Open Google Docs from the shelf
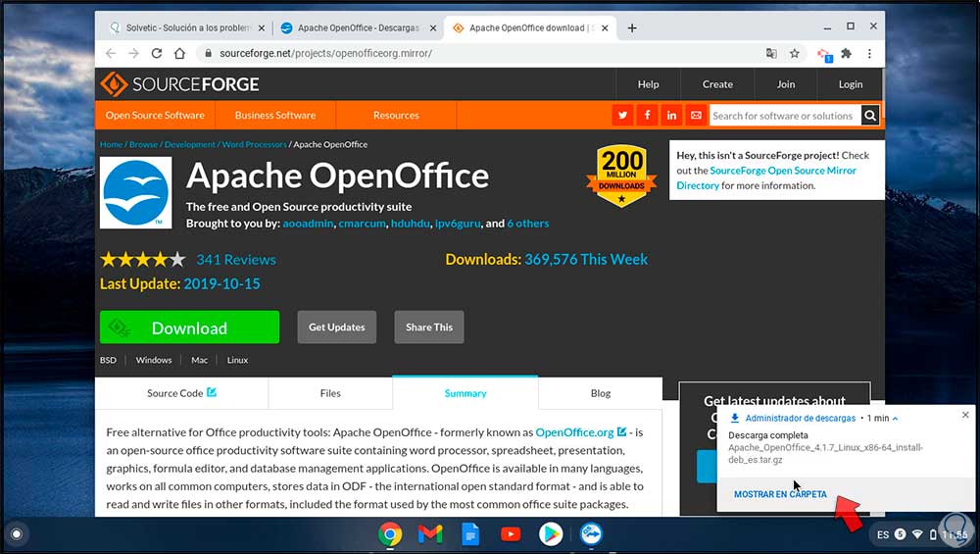 (x=470, y=534)
